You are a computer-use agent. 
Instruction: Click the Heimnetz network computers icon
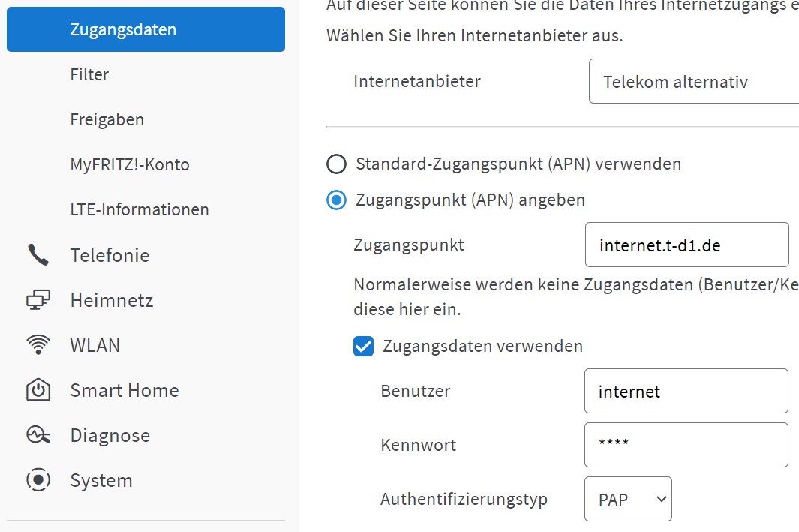38,300
